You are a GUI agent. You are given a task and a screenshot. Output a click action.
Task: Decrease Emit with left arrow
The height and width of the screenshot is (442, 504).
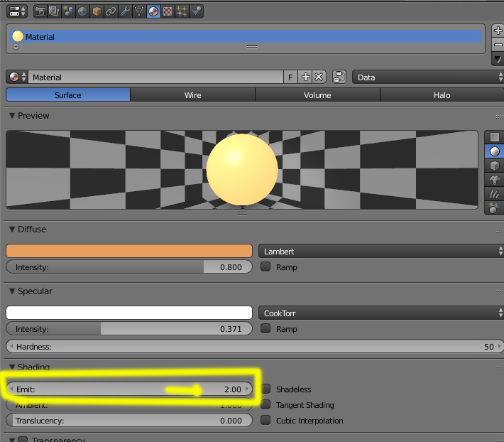click(11, 389)
